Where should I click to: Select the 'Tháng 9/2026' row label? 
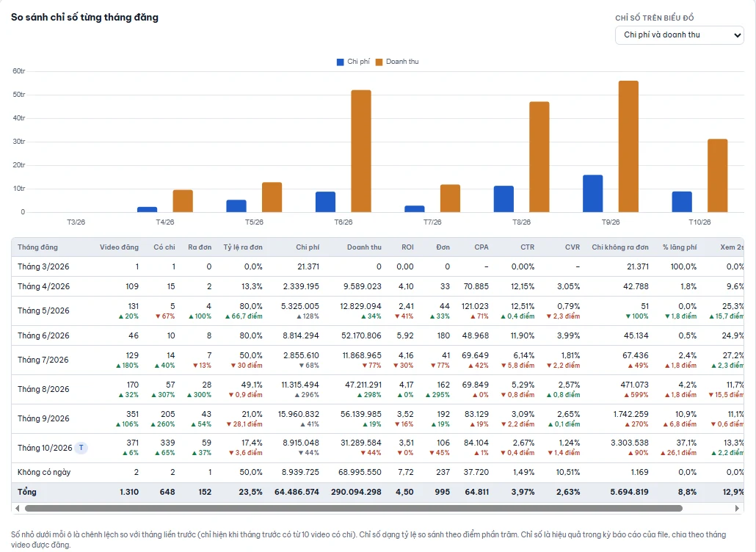(x=43, y=419)
